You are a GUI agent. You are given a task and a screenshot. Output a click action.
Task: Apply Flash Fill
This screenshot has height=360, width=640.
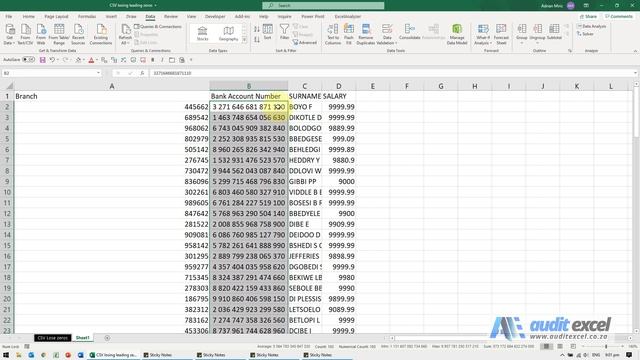349,34
